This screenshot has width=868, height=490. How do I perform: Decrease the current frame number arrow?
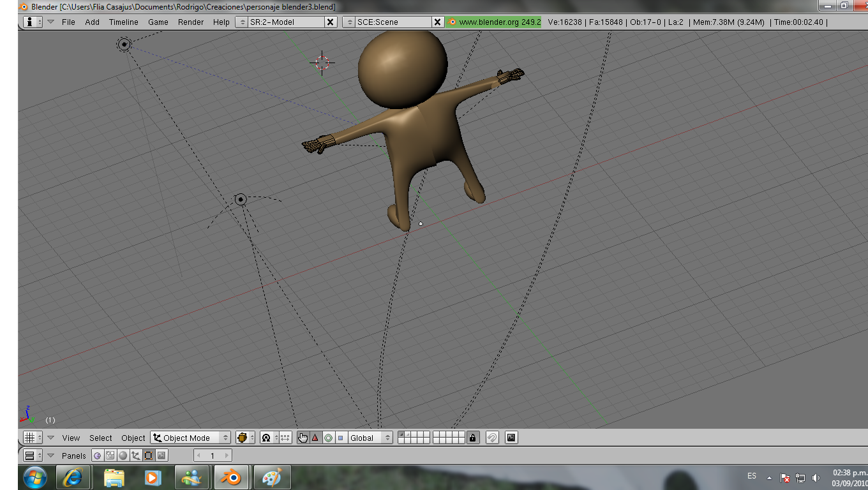(x=199, y=456)
